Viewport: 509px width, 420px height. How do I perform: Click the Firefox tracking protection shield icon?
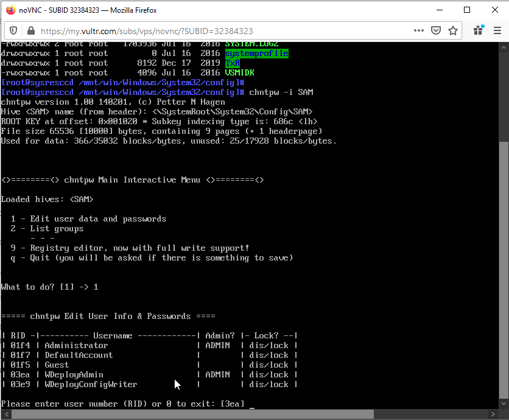pos(13,31)
